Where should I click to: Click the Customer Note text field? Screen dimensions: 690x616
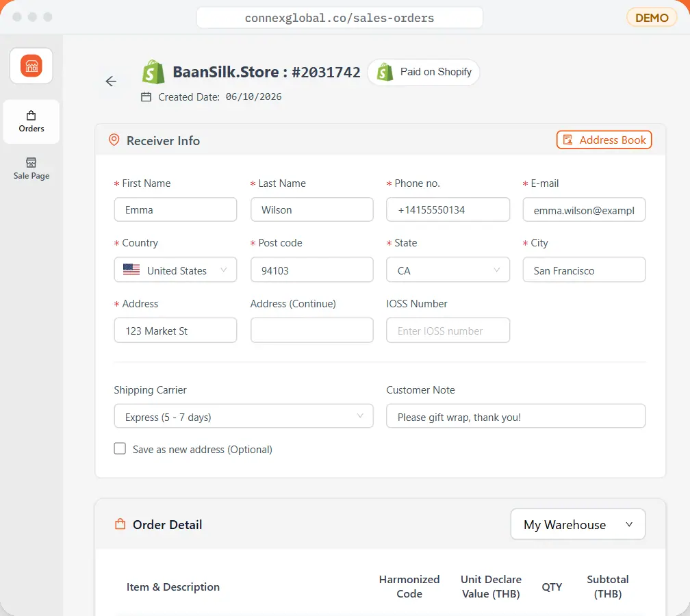coord(515,416)
